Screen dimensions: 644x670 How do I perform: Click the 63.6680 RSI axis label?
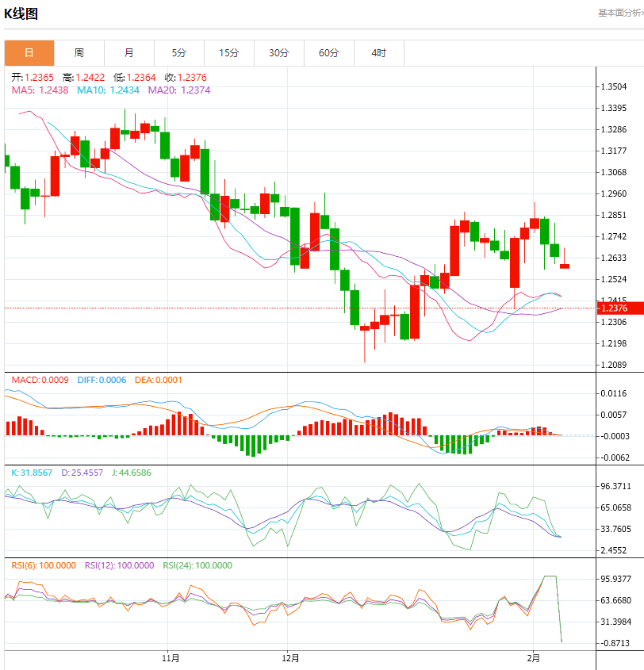click(x=615, y=600)
